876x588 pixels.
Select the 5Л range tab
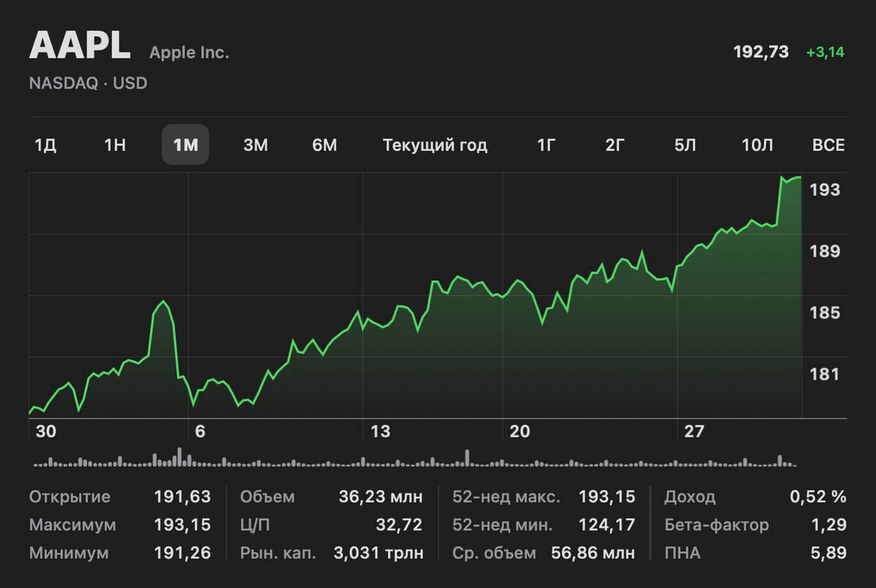pos(685,145)
